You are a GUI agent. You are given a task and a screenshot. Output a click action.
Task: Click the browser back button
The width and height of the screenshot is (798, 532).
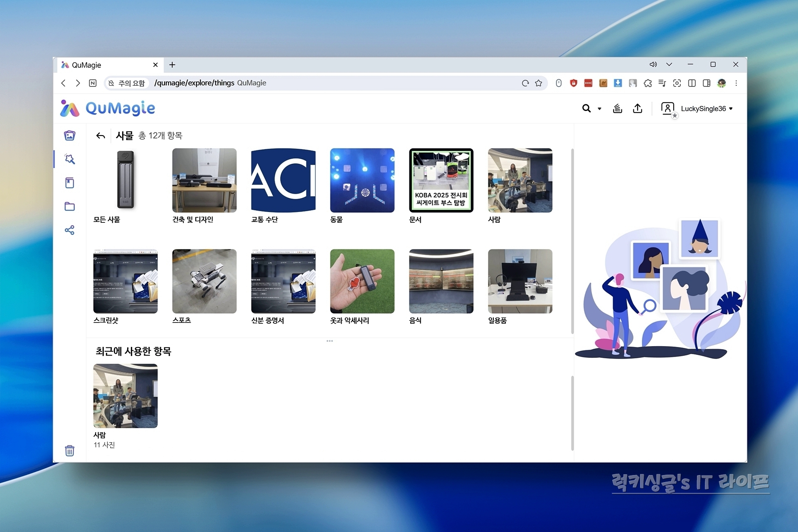pos(64,83)
